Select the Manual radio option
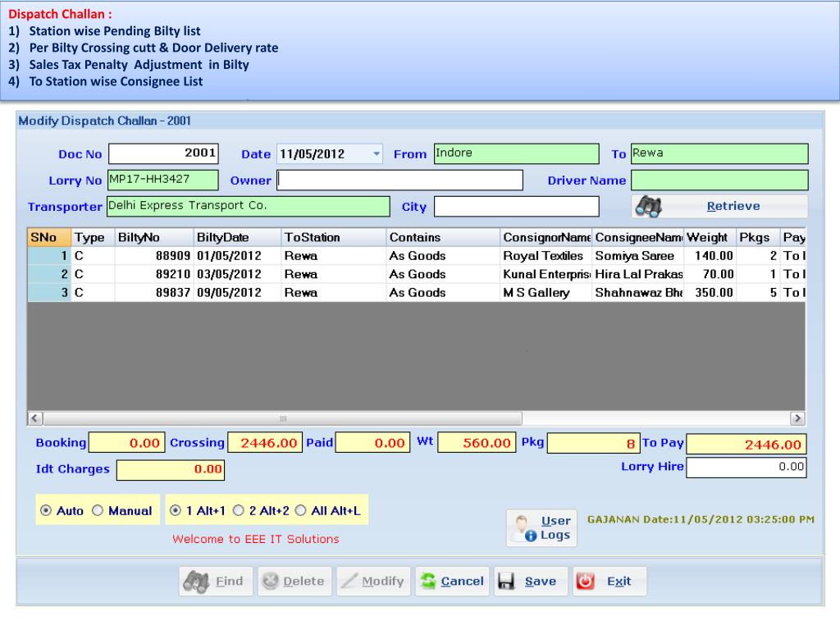This screenshot has height=630, width=840. [98, 510]
